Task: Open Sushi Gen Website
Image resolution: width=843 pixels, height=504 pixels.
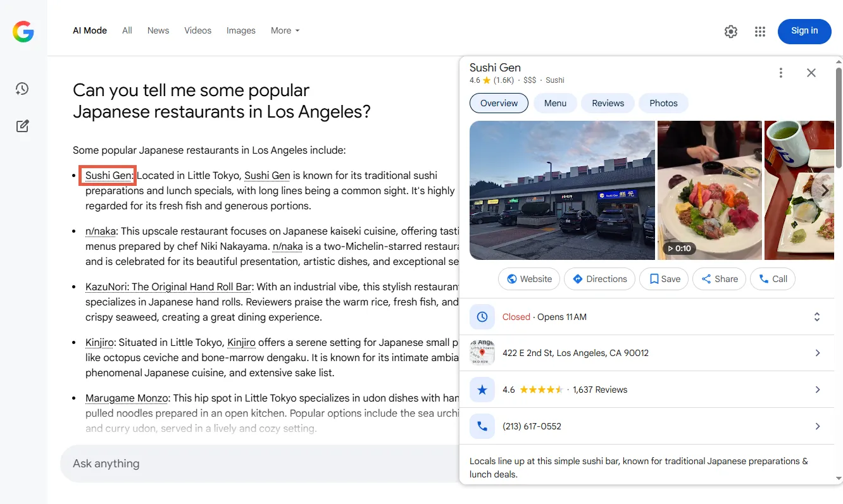Action: tap(529, 279)
